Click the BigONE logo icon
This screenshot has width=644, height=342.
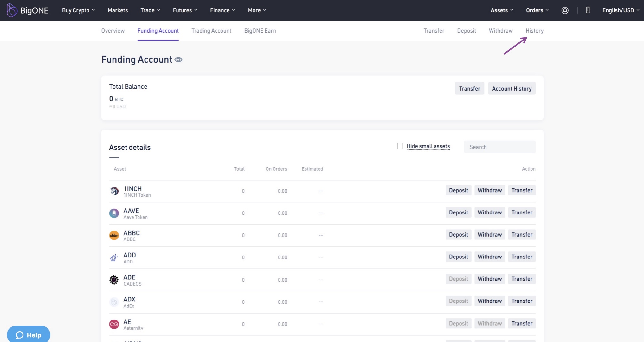pos(12,10)
